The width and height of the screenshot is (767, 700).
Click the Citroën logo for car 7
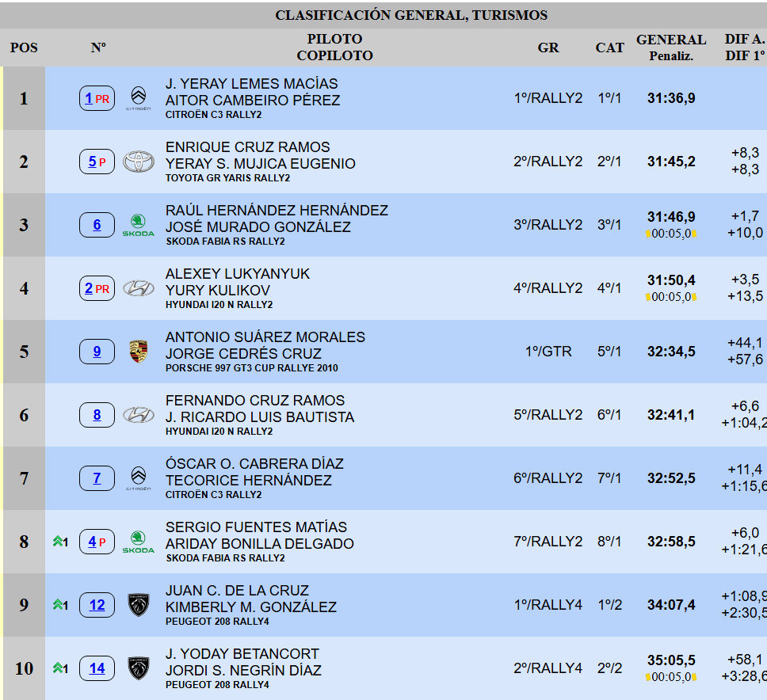(x=138, y=478)
